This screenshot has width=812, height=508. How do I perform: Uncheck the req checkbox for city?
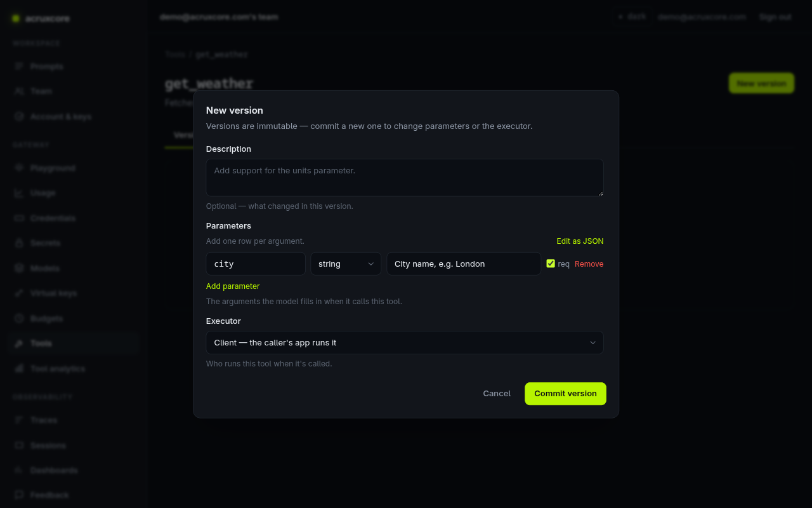pyautogui.click(x=551, y=264)
